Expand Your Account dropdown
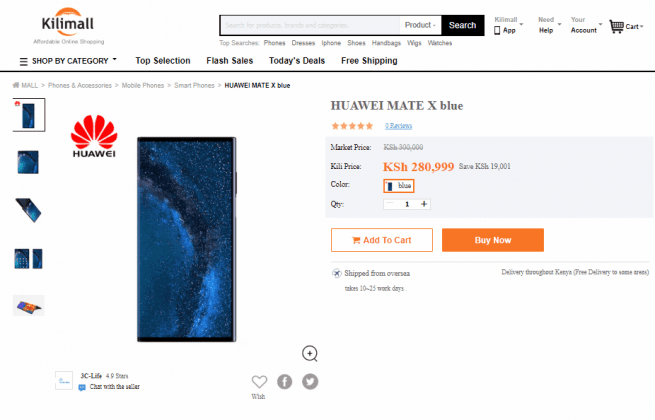The width and height of the screenshot is (655, 420). click(x=586, y=25)
